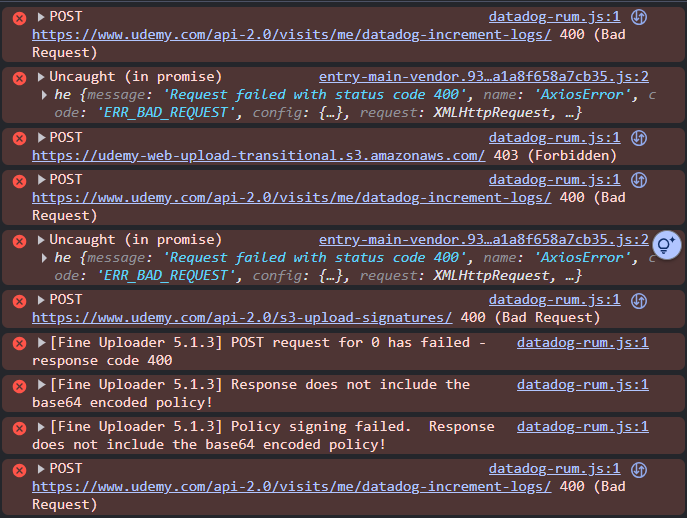Open the udemy-web-upload-transitional.s3.amazonaws.com URL link

pyautogui.click(x=259, y=156)
